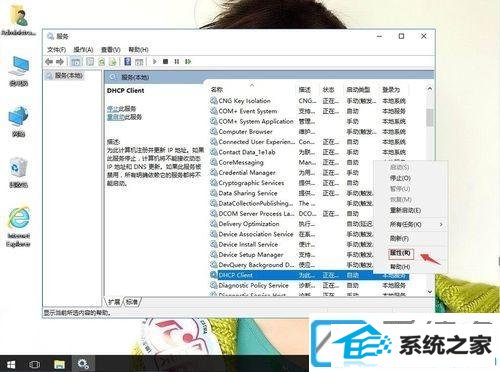Image resolution: width=500 pixels, height=372 pixels.
Task: Sort by the 名称 column header
Action: 217,90
